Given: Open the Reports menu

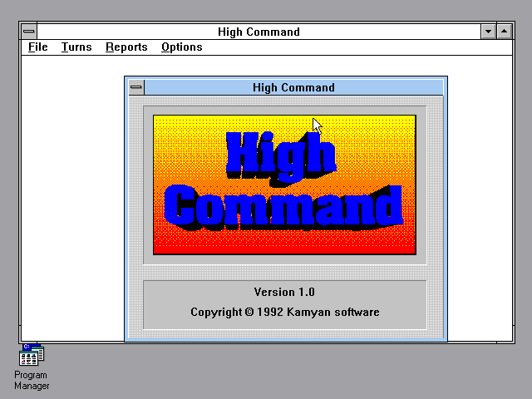Looking at the screenshot, I should coord(126,47).
